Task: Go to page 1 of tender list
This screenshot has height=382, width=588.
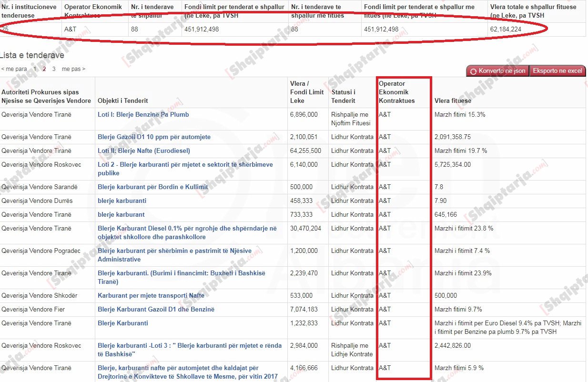Action: tap(35, 69)
